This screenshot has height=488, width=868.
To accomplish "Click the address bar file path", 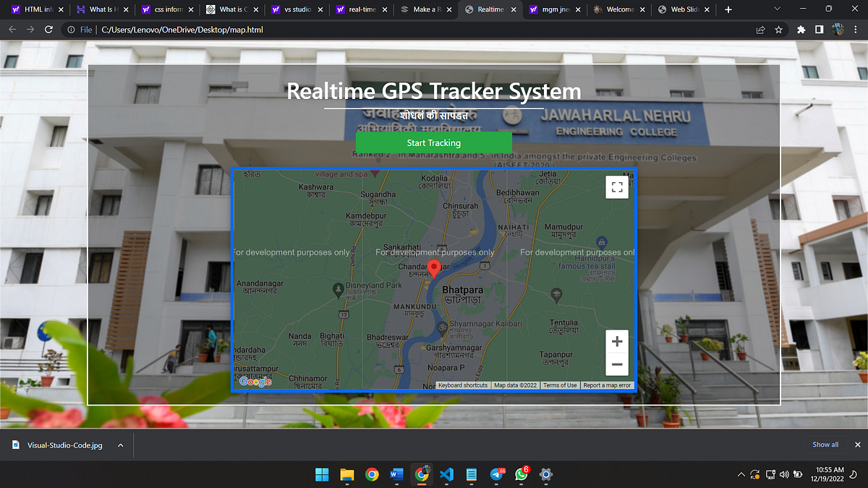I will coord(181,30).
